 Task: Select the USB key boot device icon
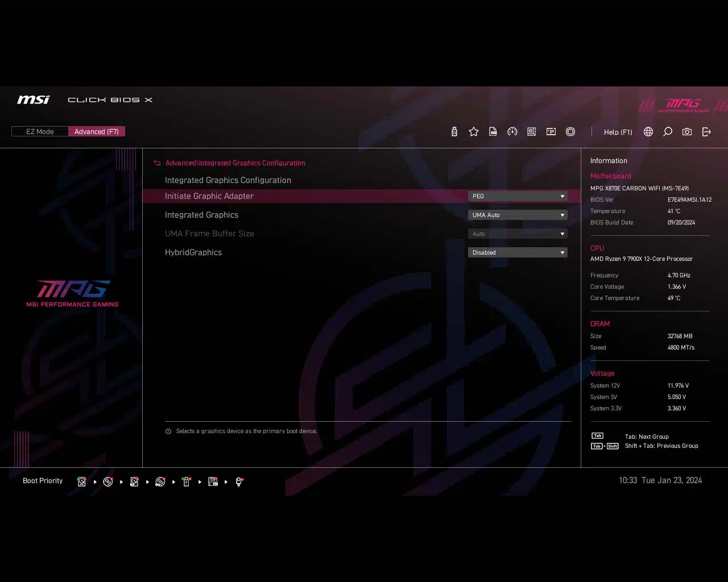pyautogui.click(x=187, y=481)
